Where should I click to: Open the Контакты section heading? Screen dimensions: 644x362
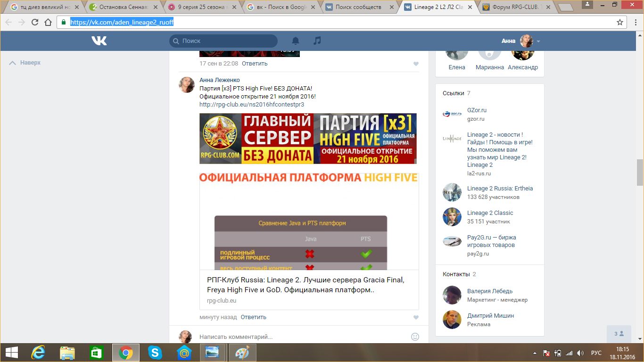pyautogui.click(x=456, y=274)
